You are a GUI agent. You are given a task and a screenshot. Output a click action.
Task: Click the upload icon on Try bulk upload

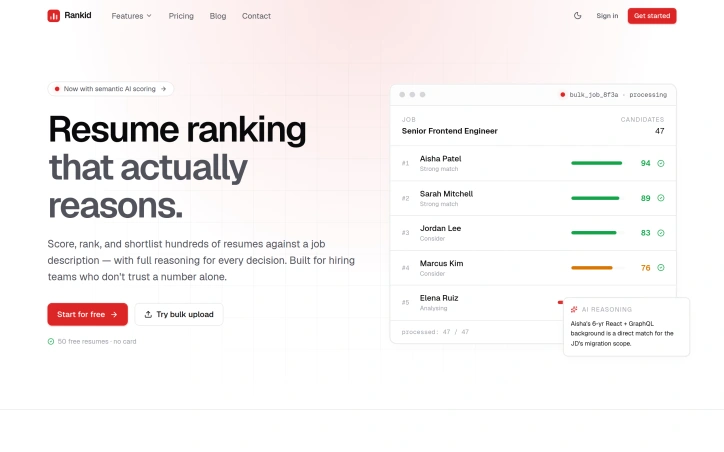pos(148,314)
